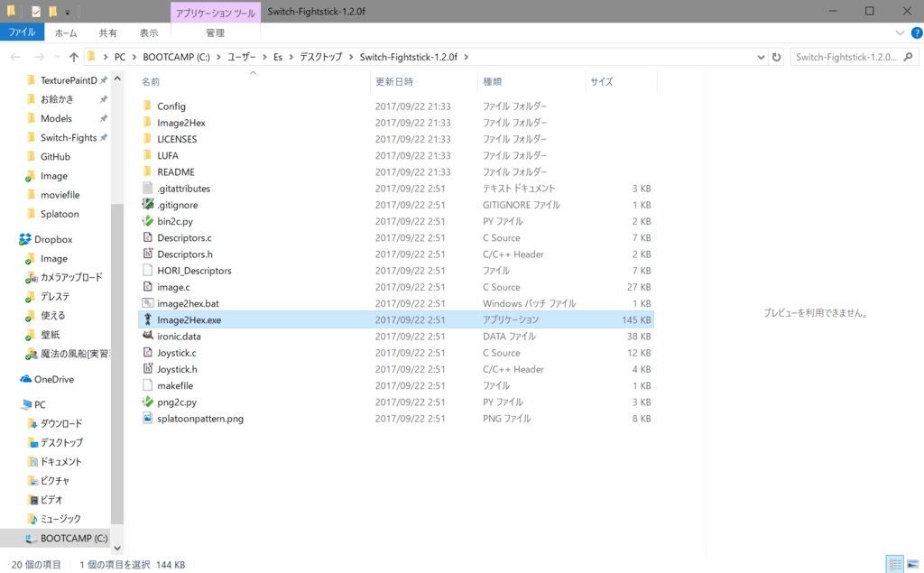Image resolution: width=924 pixels, height=573 pixels.
Task: Open the Dropbox icon in navigation pane
Action: [x=24, y=239]
